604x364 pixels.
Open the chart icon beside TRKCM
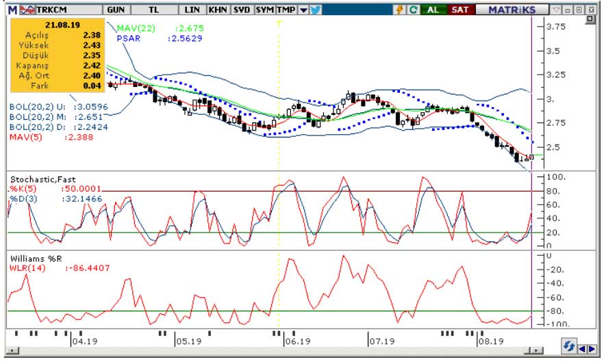point(27,10)
